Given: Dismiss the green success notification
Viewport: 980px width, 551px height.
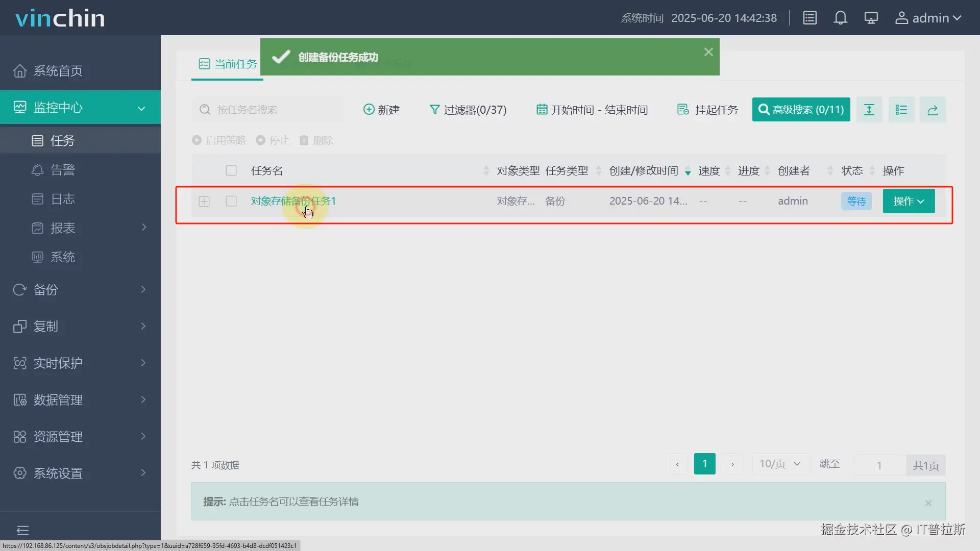Looking at the screenshot, I should click(x=708, y=52).
